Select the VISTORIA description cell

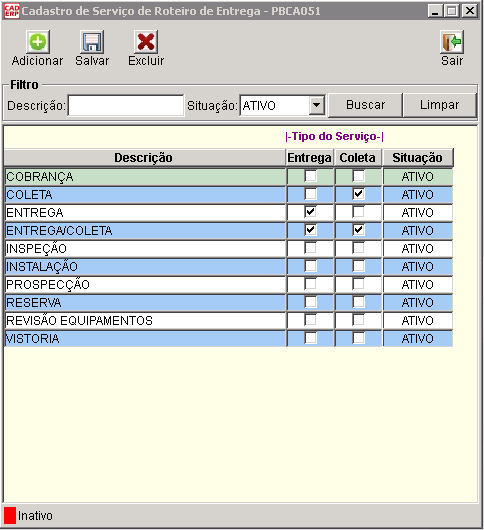point(145,339)
